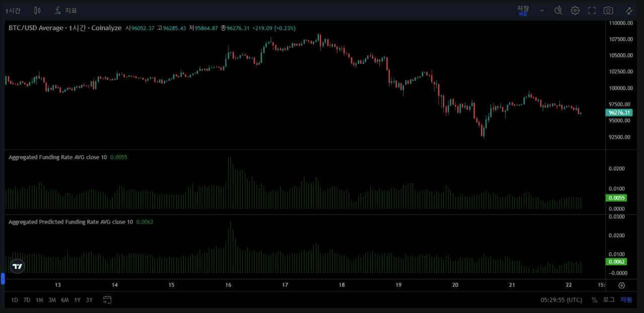
Task: Click the blue handle on the left edge
Action: pos(3,279)
